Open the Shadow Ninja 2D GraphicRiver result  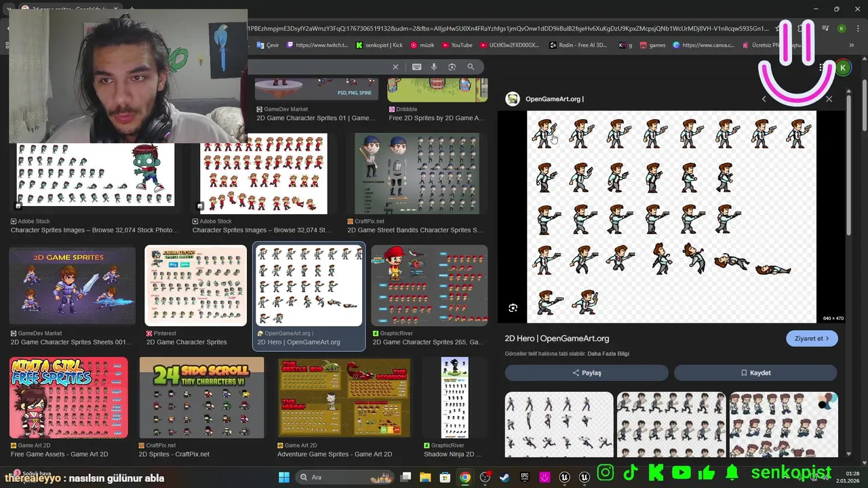[x=454, y=398]
